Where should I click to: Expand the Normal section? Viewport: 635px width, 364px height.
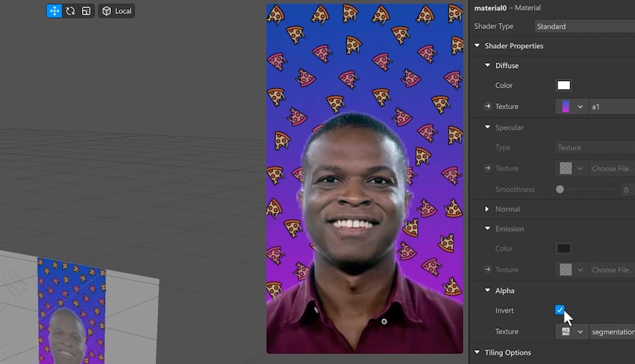click(487, 209)
